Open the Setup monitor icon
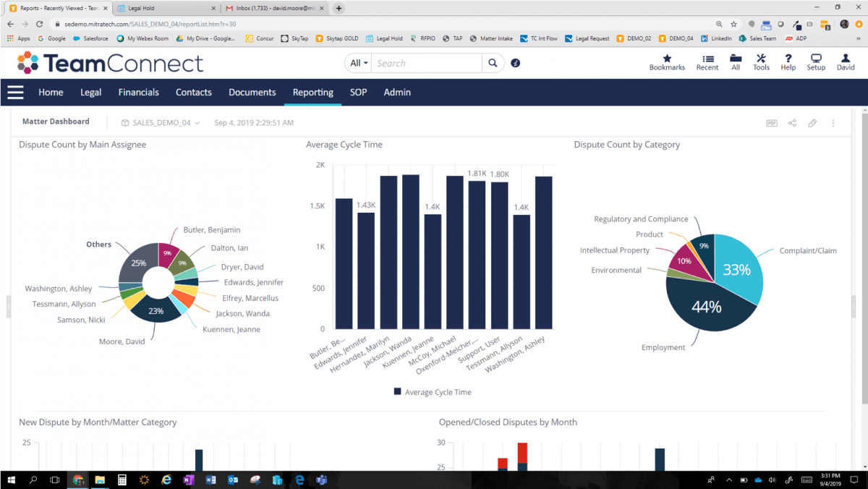 tap(816, 62)
